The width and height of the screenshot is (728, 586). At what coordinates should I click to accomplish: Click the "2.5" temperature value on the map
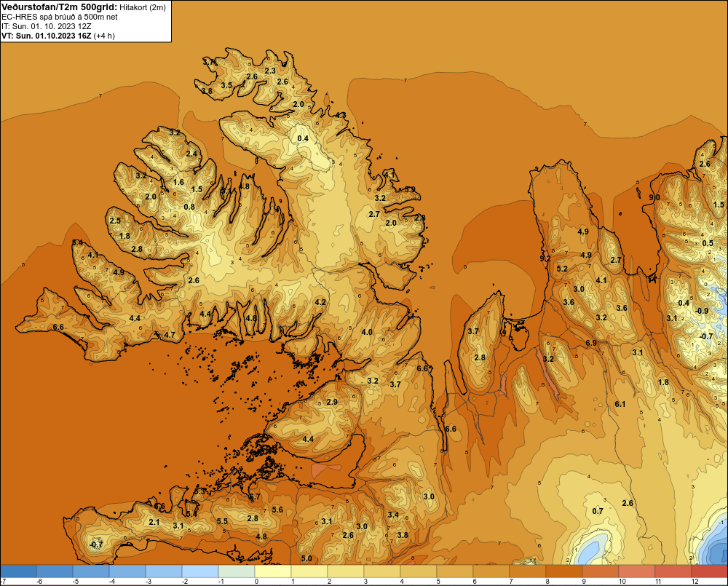click(115, 221)
